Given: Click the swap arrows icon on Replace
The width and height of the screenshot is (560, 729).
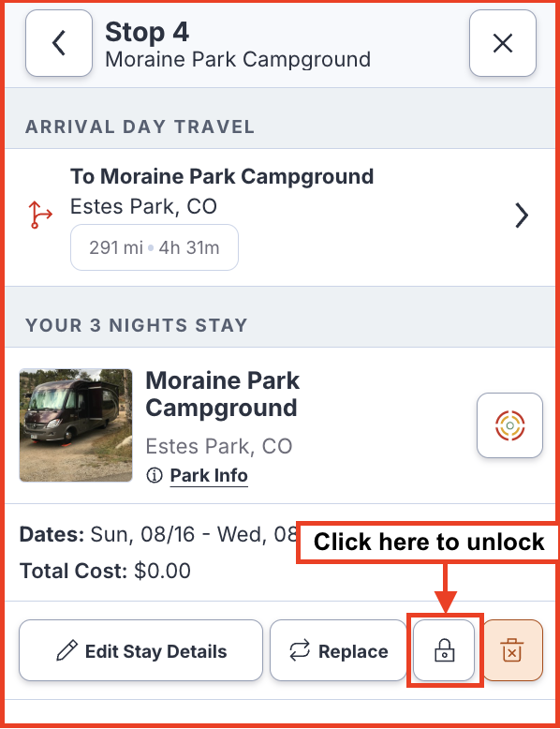Looking at the screenshot, I should point(300,650).
